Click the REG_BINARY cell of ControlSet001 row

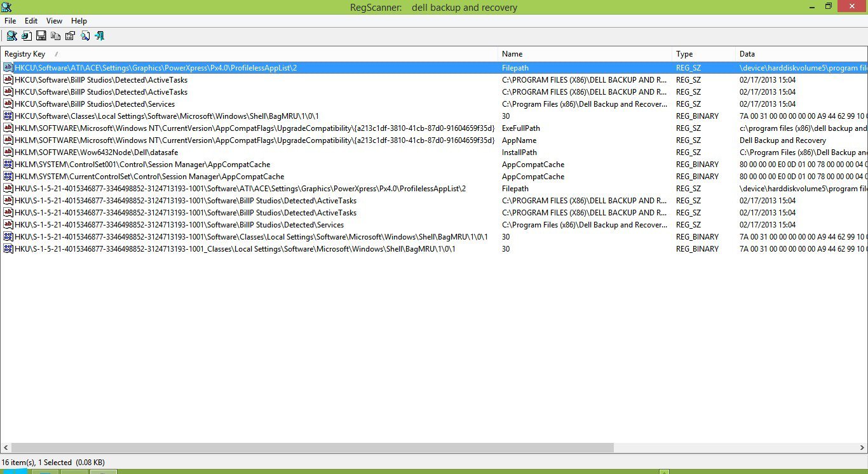pos(697,164)
